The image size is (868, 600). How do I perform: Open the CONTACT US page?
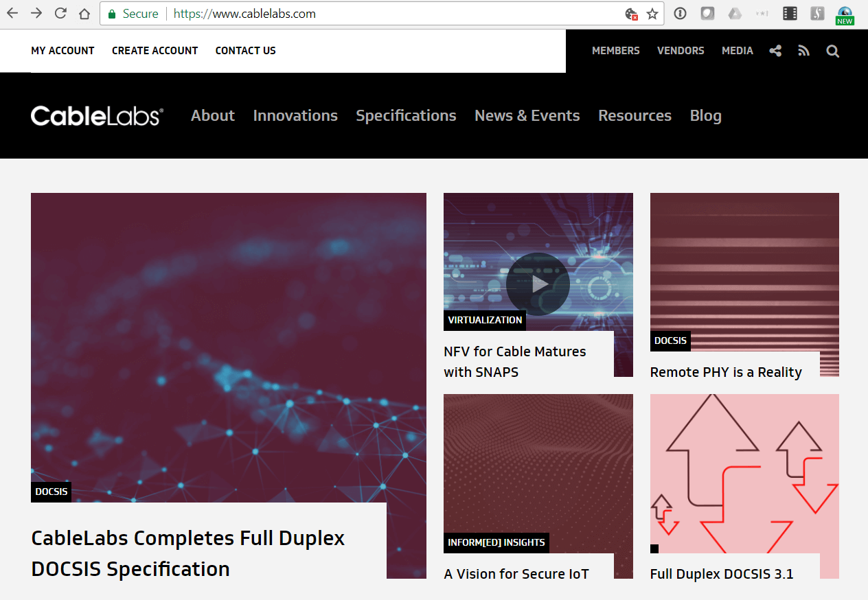point(245,50)
